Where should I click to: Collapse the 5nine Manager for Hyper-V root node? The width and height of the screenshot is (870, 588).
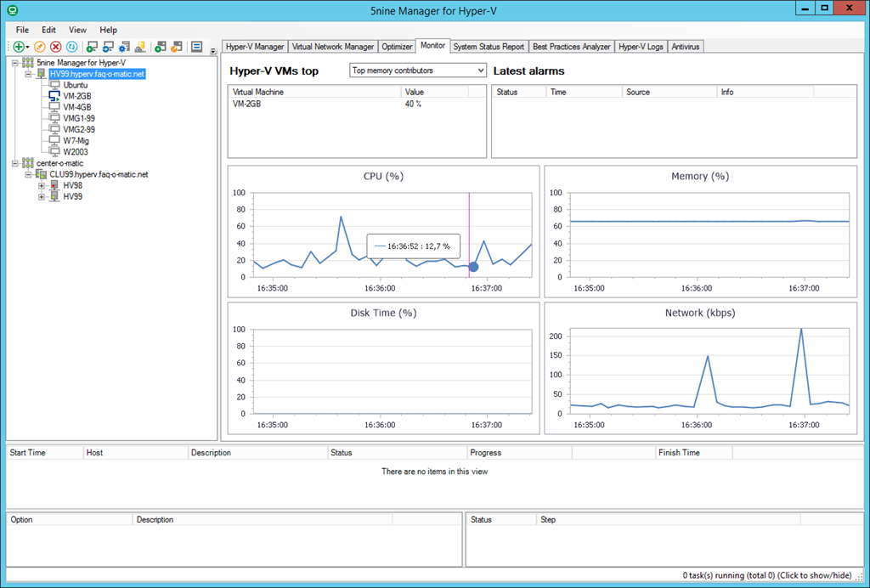coord(15,63)
